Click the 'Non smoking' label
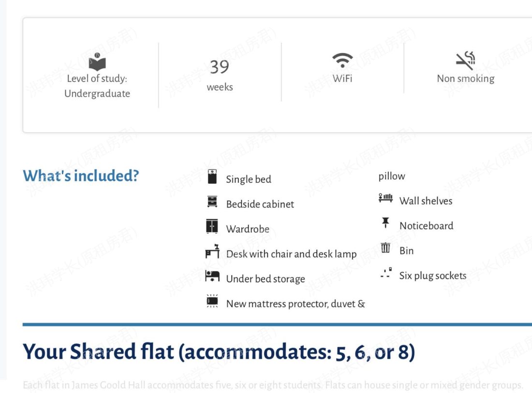 [466, 78]
